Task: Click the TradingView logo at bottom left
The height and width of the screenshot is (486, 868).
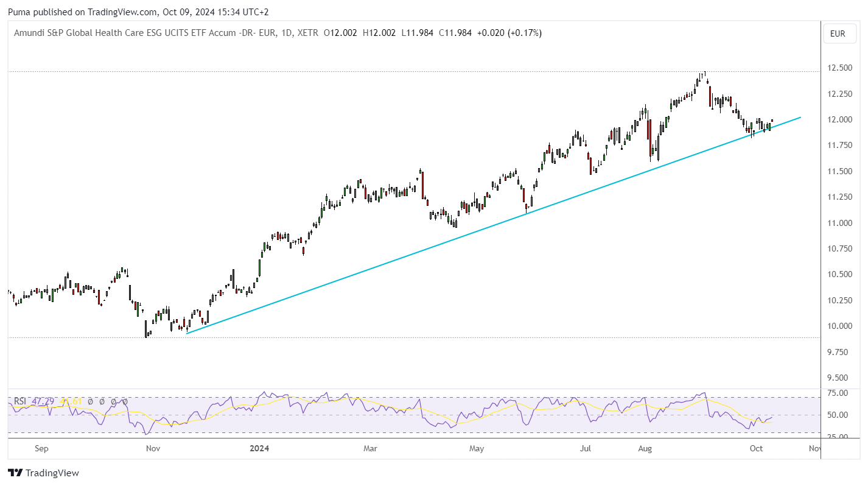Action: tap(43, 473)
